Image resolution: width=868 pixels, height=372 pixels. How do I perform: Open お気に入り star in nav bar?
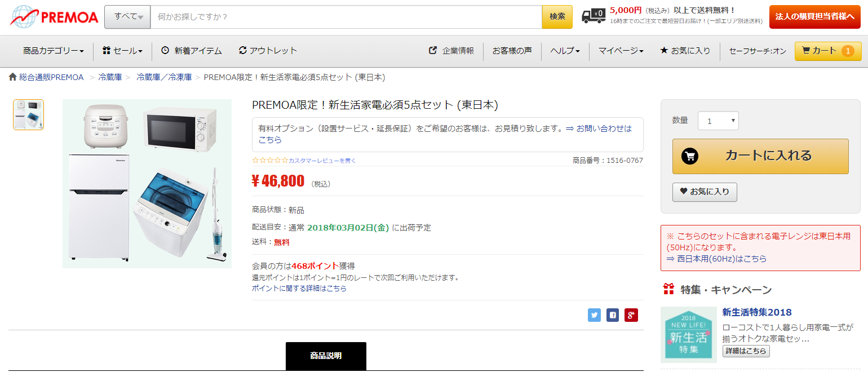point(685,51)
